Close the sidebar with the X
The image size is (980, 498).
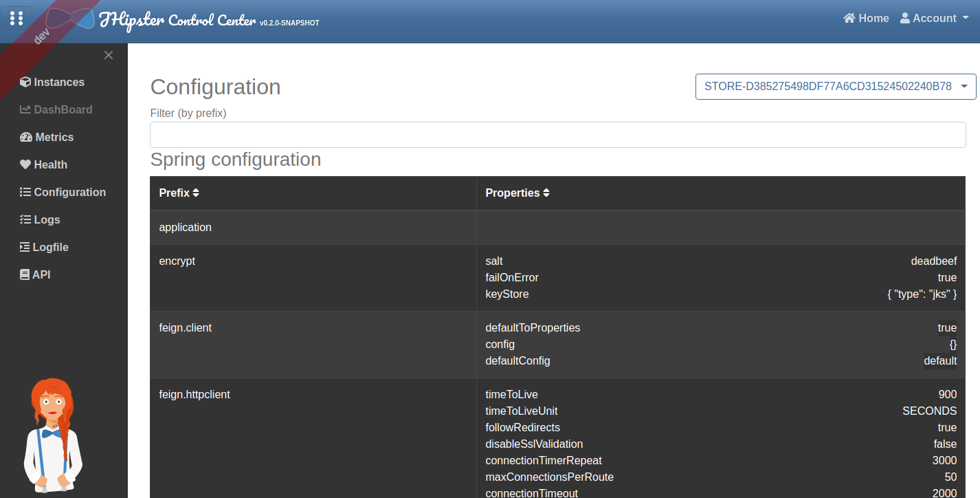coord(109,55)
